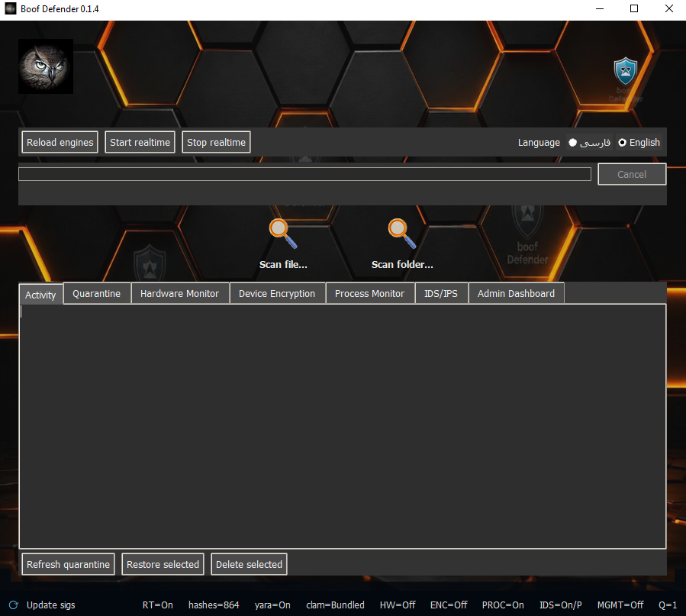
Task: Click the Update sigs refresh icon
Action: click(14, 605)
